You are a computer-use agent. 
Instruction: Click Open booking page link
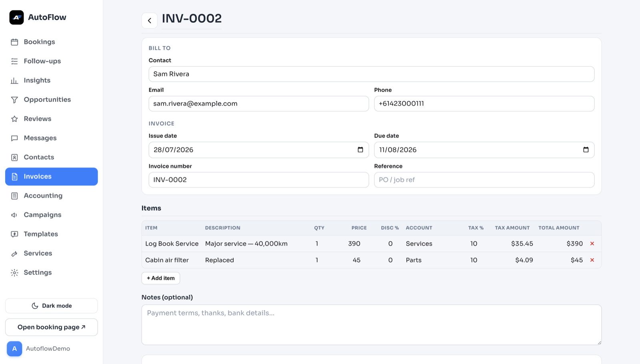point(52,327)
